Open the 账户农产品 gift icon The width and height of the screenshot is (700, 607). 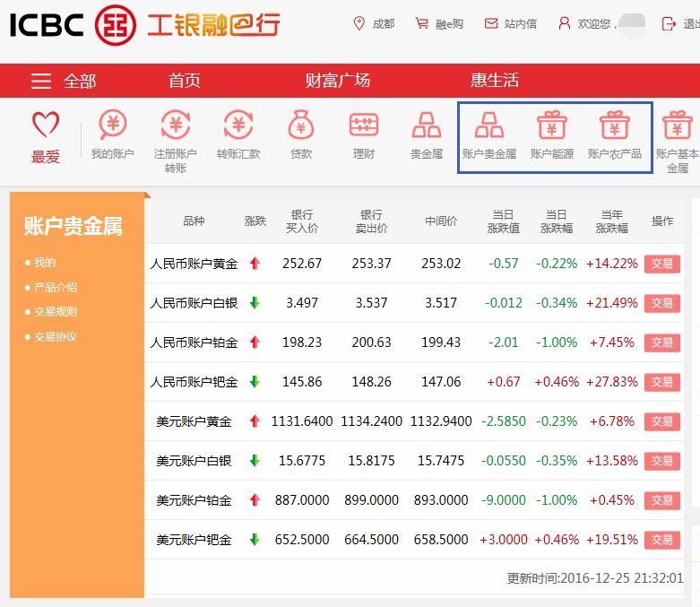pyautogui.click(x=614, y=125)
